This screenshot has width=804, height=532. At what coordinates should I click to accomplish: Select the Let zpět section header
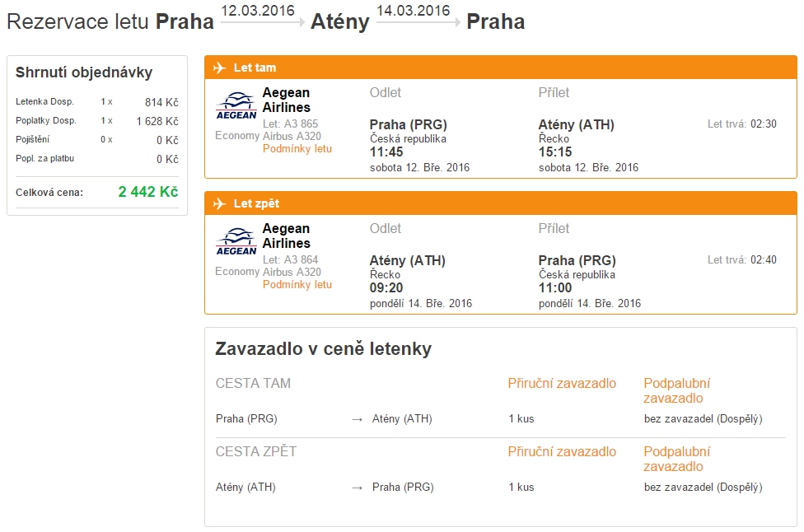pyautogui.click(x=501, y=203)
